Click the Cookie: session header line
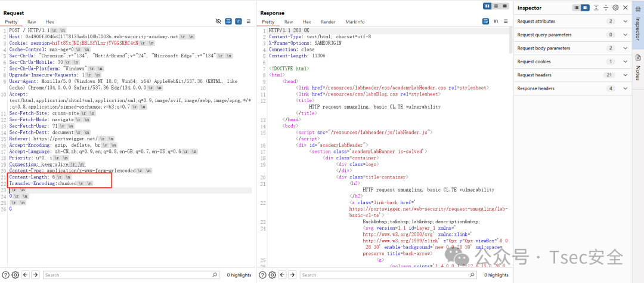This screenshot has width=644, height=283. tap(82, 43)
